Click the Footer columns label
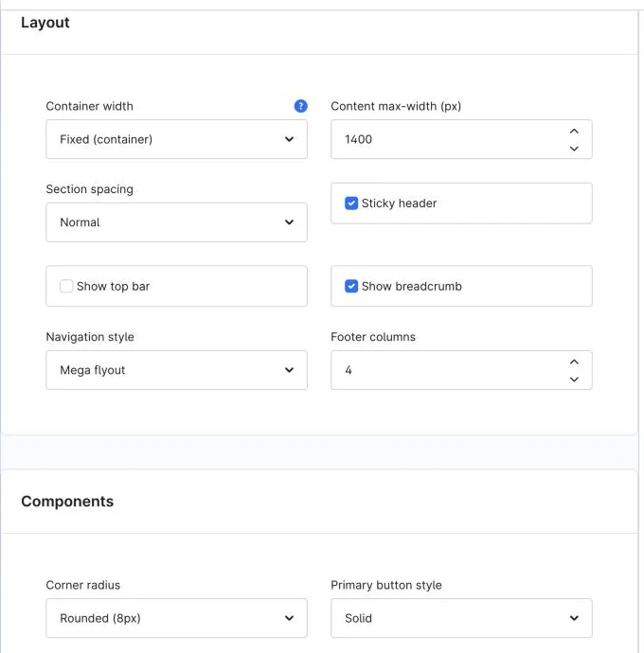This screenshot has height=653, width=644. pyautogui.click(x=373, y=337)
